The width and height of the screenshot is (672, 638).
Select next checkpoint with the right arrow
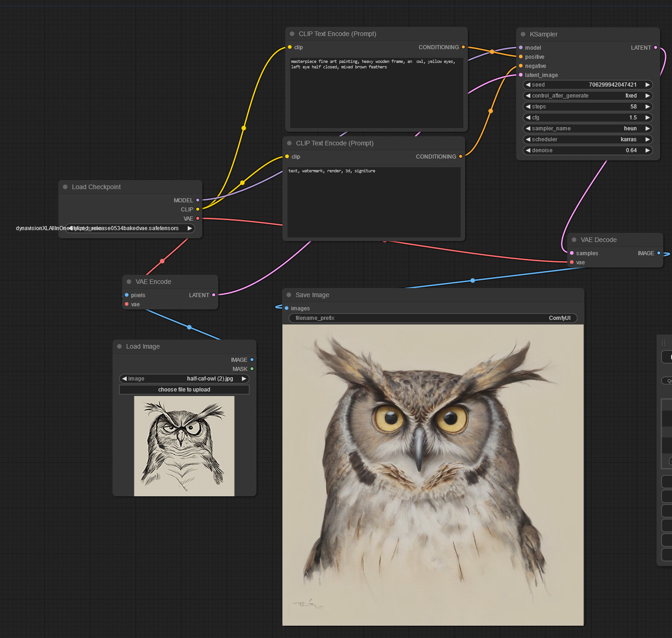[x=190, y=228]
